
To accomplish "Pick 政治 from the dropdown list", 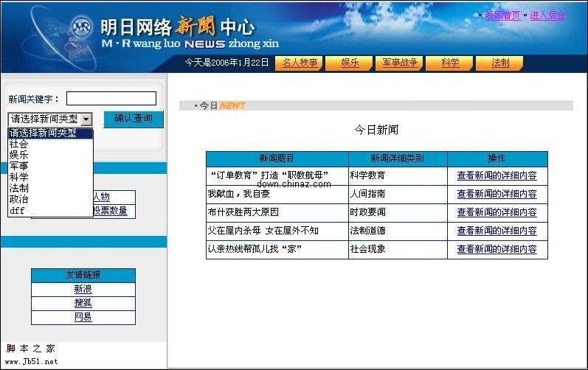I will (x=50, y=199).
